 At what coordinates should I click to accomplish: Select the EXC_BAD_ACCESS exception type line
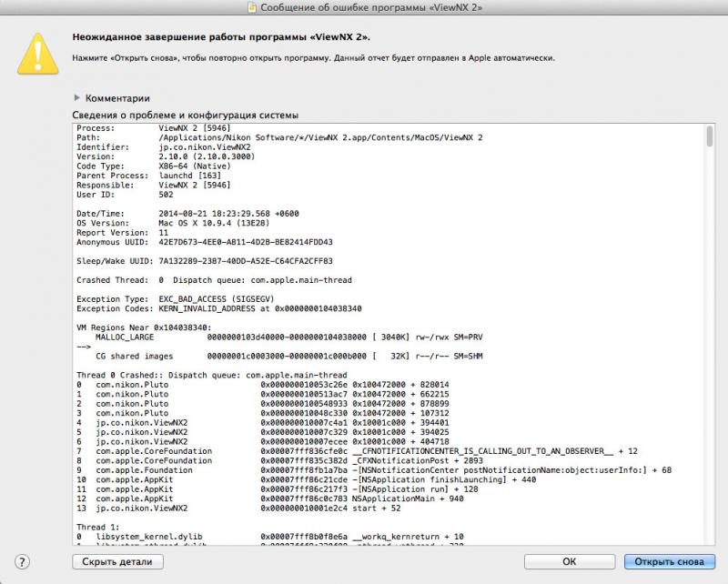176,299
